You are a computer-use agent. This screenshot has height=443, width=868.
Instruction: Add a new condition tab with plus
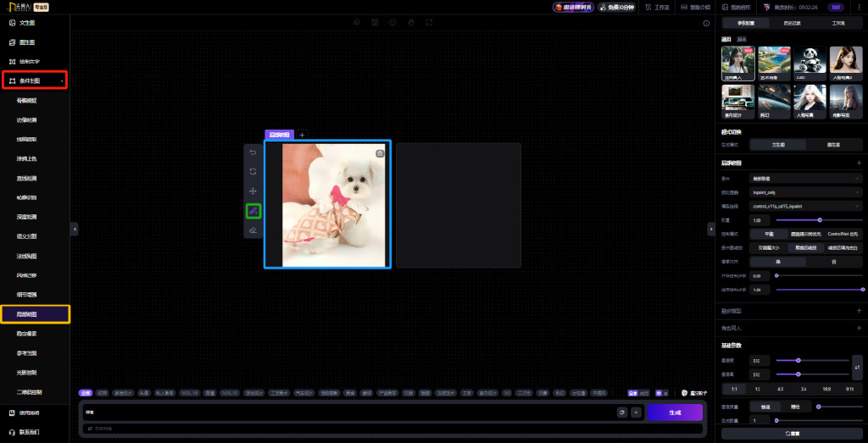click(302, 135)
